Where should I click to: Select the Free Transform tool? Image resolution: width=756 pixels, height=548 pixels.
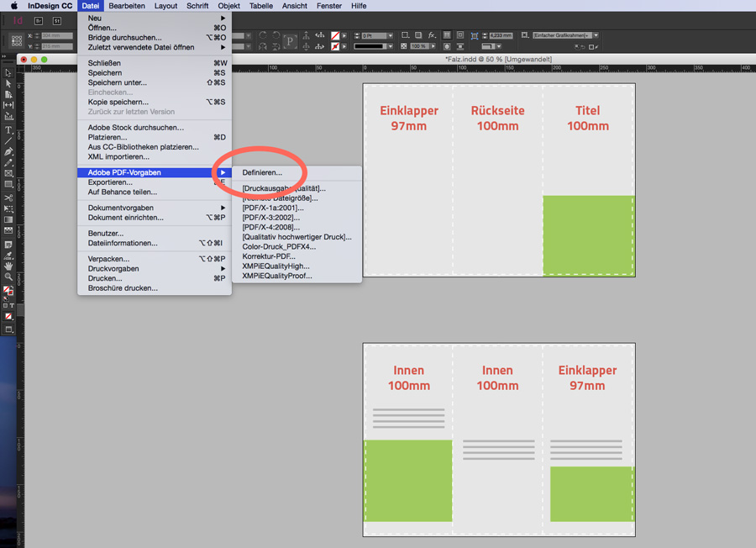point(8,209)
